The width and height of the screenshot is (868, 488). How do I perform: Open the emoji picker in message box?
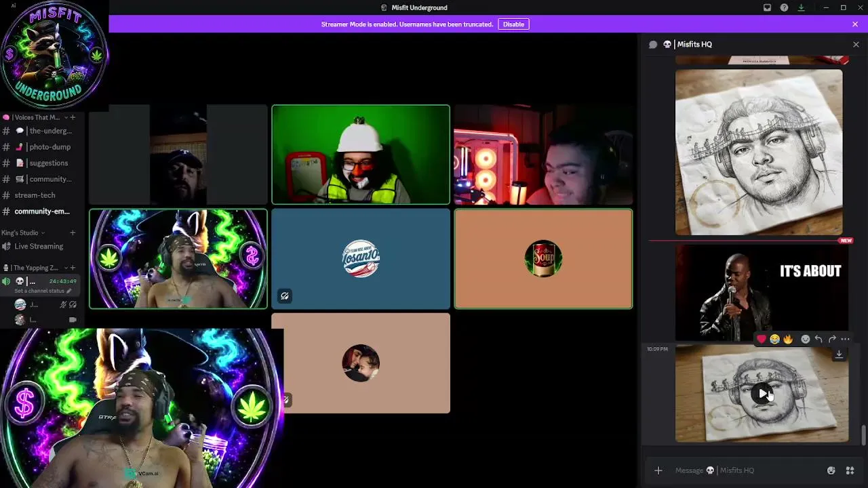pyautogui.click(x=831, y=470)
